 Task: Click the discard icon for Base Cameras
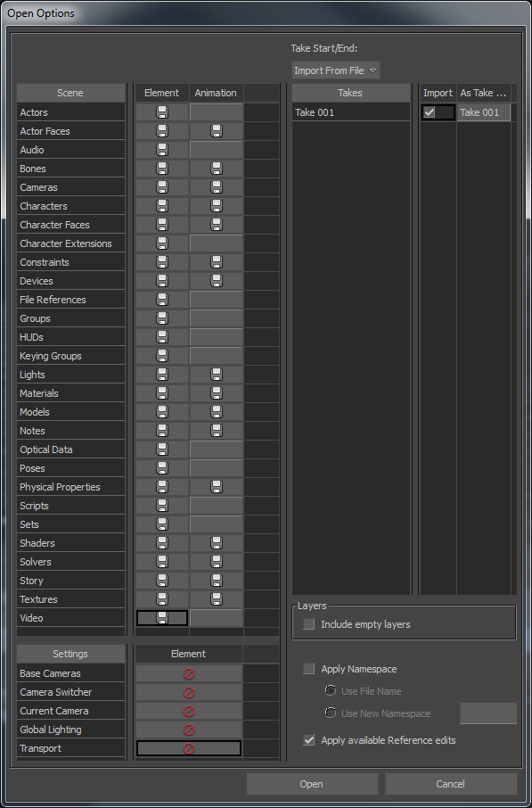[x=189, y=673]
